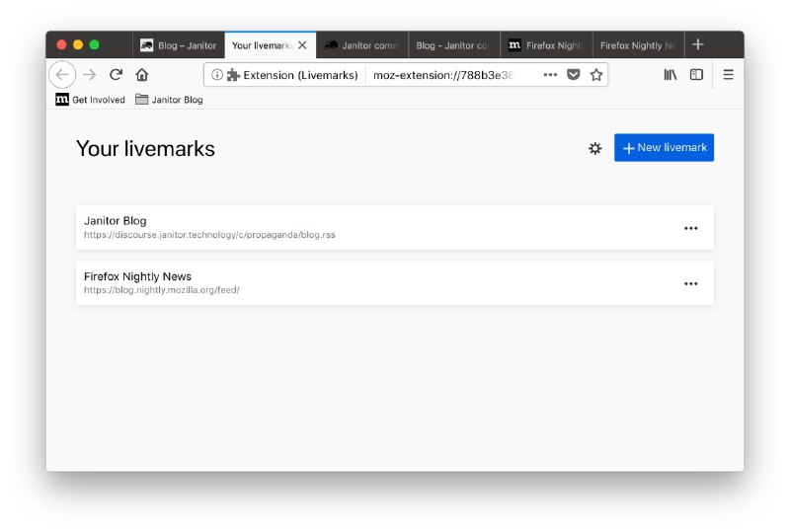Open options menu for Janitor Blog
Image resolution: width=790 pixels, height=532 pixels.
click(690, 228)
